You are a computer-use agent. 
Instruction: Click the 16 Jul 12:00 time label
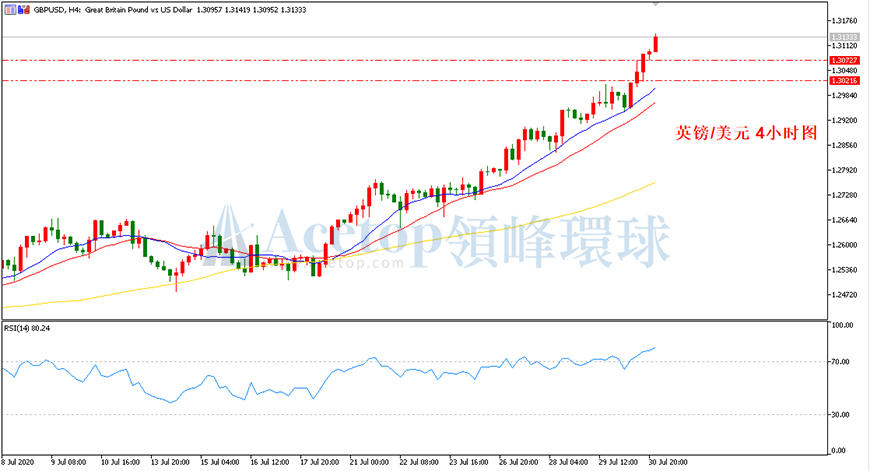click(270, 462)
